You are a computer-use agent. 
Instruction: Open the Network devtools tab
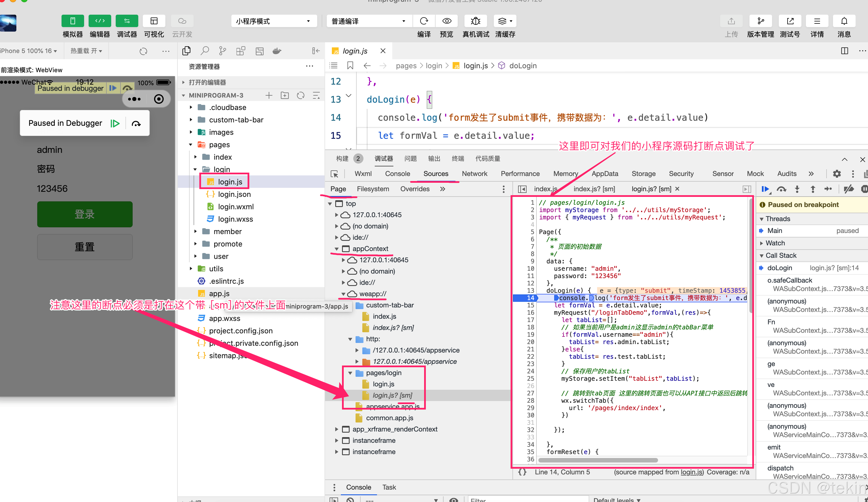point(474,173)
